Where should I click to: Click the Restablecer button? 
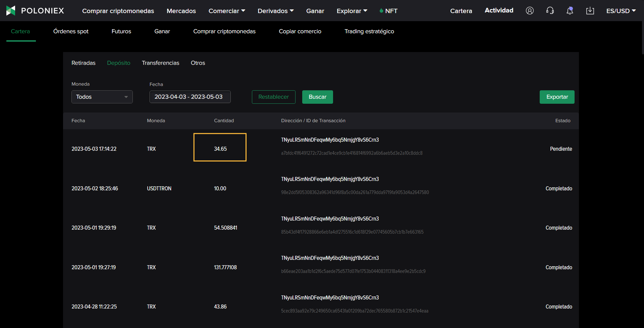[273, 97]
